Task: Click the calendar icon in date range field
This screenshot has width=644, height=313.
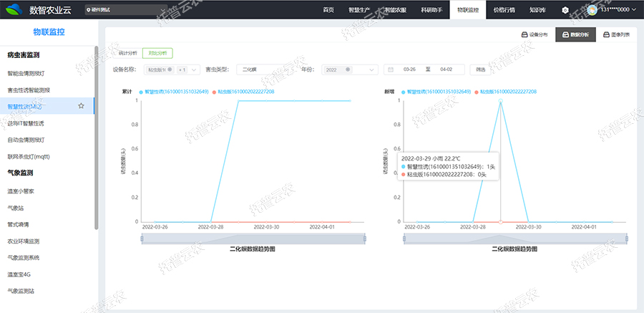Action: (391, 69)
